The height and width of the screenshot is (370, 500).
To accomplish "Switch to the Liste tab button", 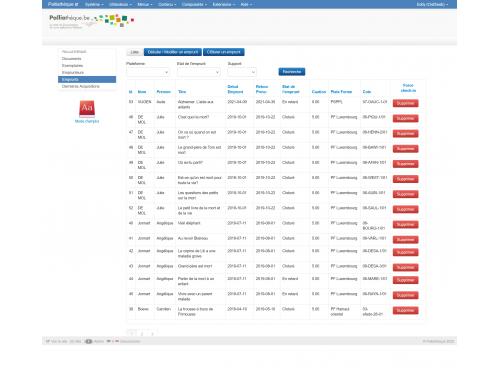I will click(134, 52).
